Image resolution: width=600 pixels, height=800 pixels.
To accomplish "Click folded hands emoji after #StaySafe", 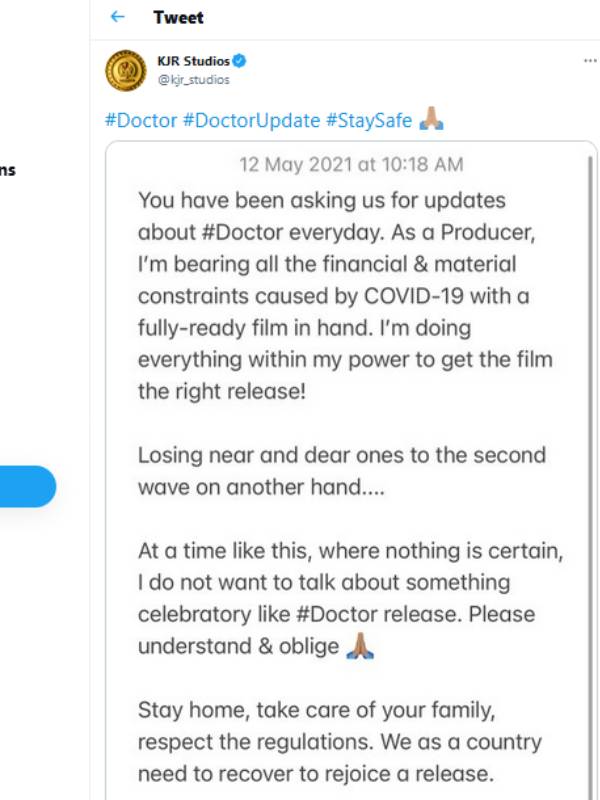I will 431,120.
